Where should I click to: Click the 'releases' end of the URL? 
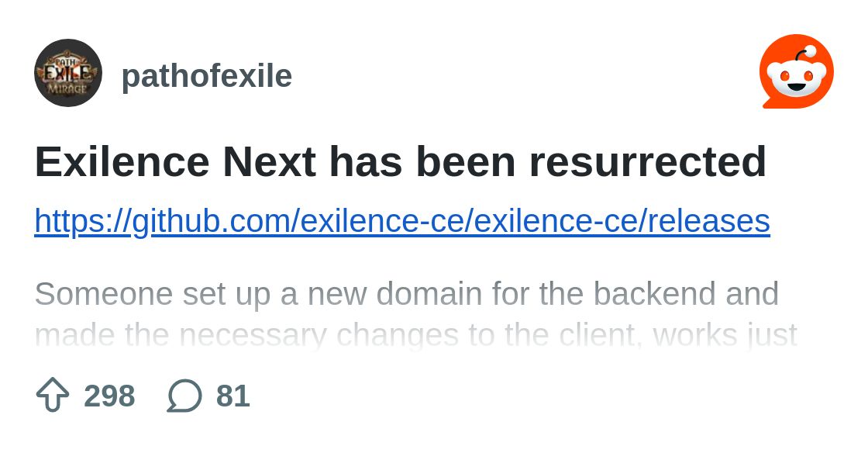708,221
